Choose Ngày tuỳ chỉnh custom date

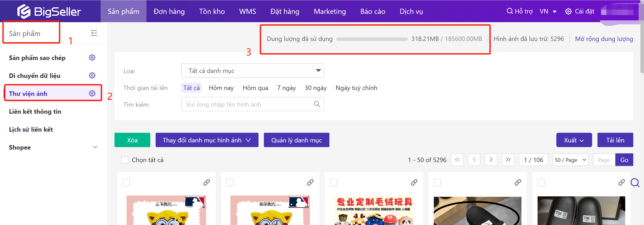(356, 88)
